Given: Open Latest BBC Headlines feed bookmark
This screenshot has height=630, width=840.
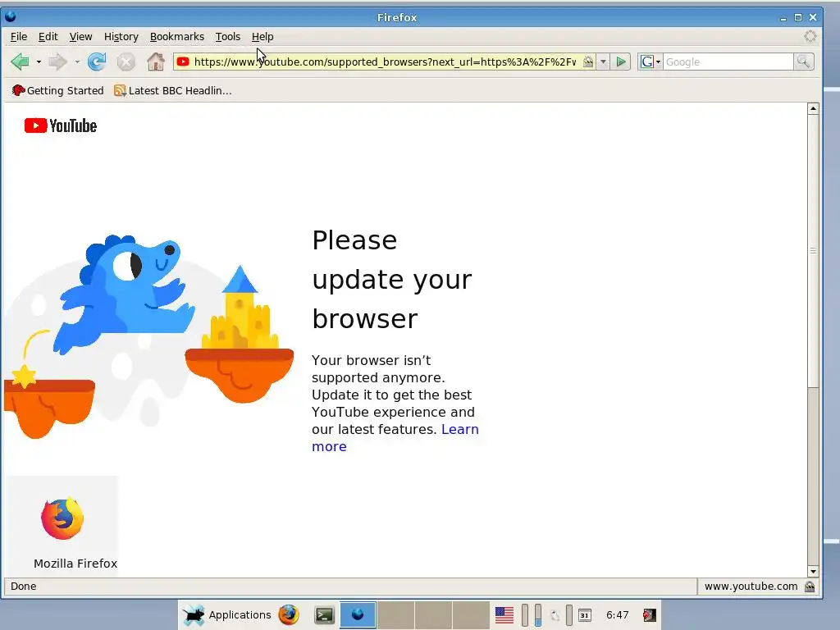Looking at the screenshot, I should coord(173,90).
